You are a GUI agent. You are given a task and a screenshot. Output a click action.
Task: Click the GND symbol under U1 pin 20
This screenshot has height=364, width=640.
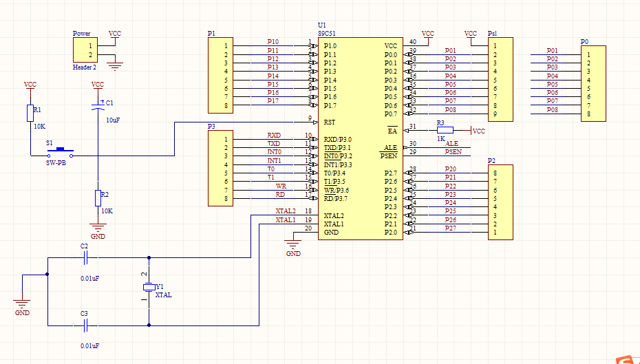tap(294, 244)
